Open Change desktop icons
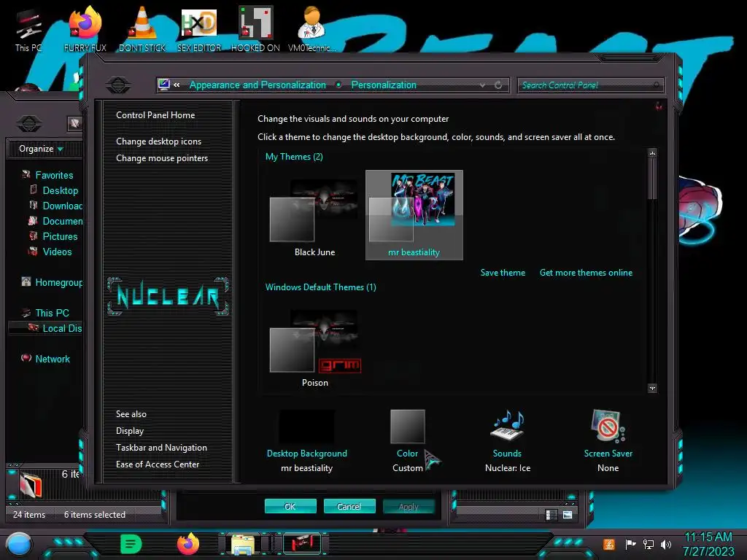The image size is (747, 560). tap(158, 141)
